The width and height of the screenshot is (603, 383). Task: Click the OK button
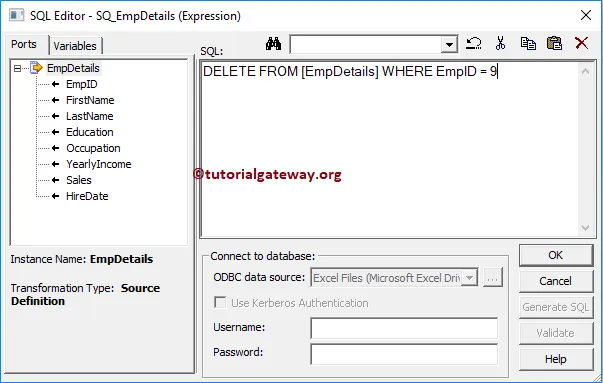click(555, 255)
